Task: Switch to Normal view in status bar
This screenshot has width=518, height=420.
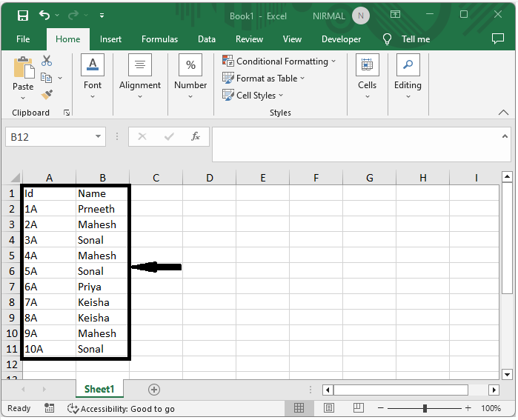Action: pyautogui.click(x=299, y=408)
